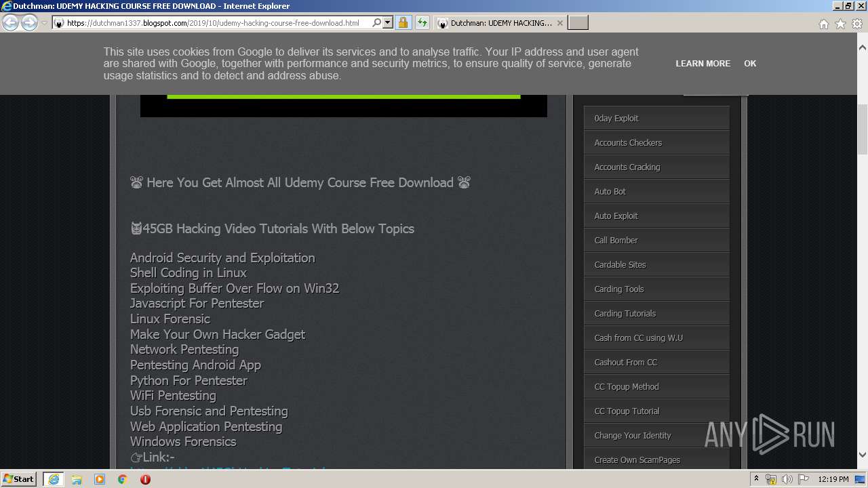Open the recent pages dropdown arrow
Image resolution: width=868 pixels, height=488 pixels.
click(44, 23)
